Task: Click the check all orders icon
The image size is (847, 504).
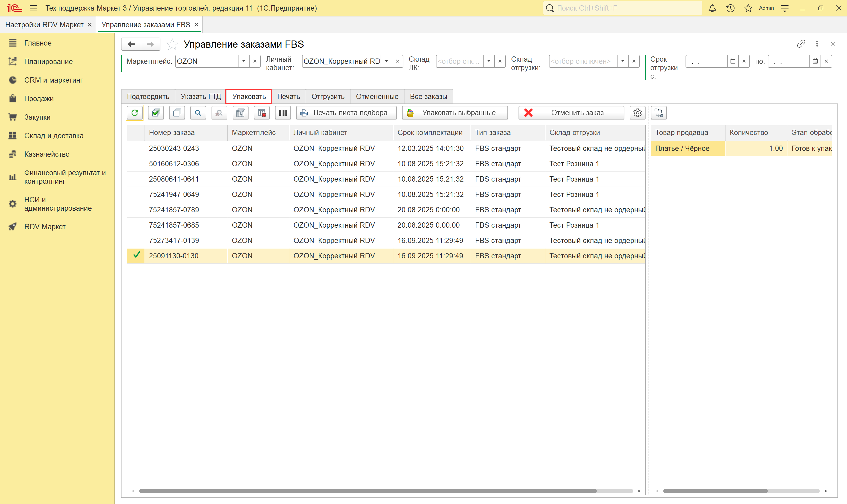Action: coord(156,113)
